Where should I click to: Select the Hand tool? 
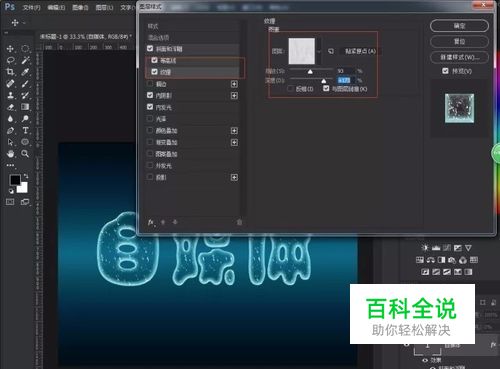pyautogui.click(x=10, y=154)
